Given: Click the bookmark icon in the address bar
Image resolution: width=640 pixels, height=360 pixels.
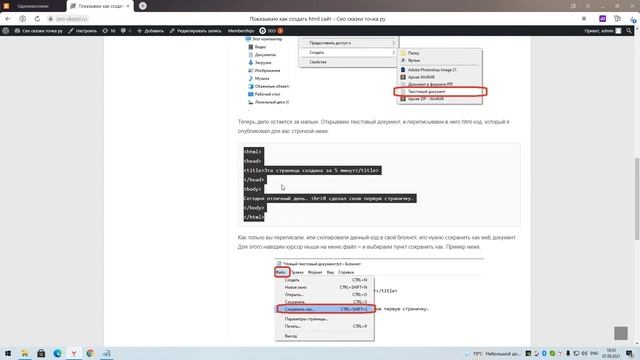Looking at the screenshot, I should (x=584, y=19).
